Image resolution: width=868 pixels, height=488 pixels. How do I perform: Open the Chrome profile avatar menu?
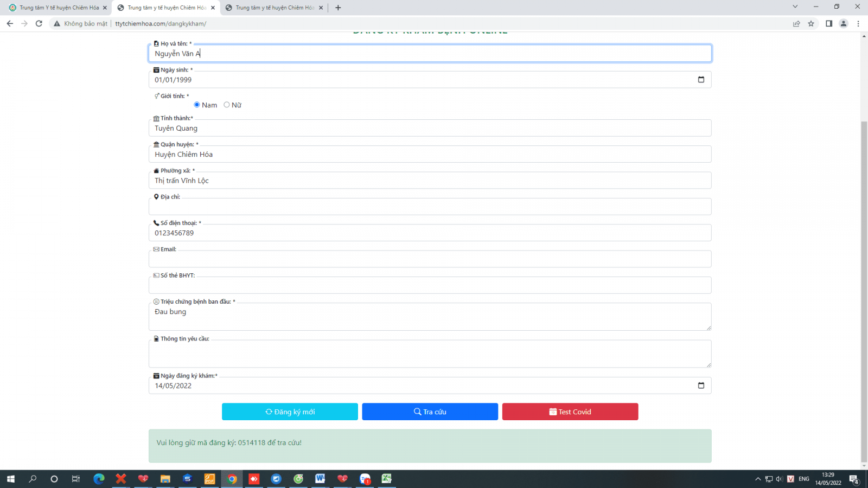(x=844, y=23)
